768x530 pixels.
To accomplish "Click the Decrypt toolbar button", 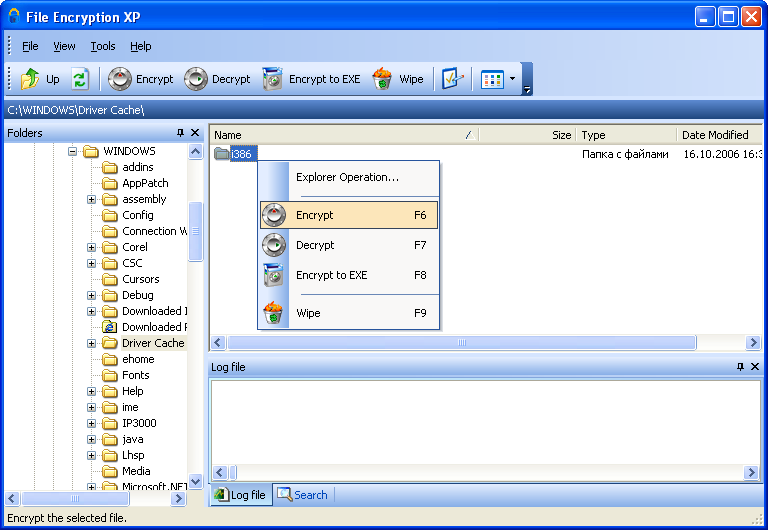I will (x=217, y=79).
